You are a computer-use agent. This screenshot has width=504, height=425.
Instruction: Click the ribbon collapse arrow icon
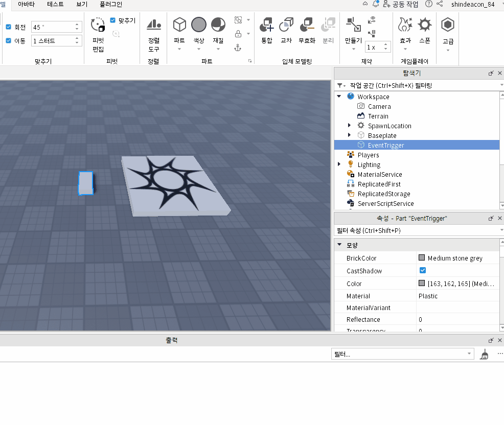(365, 4)
